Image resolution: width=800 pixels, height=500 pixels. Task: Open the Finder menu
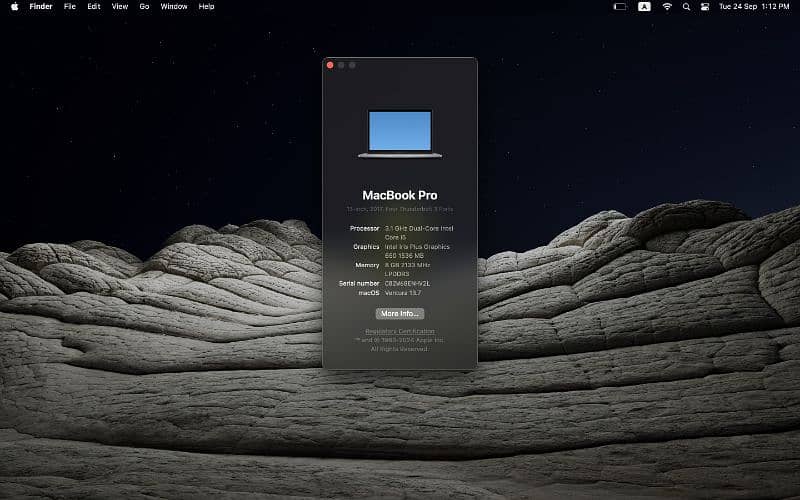tap(41, 6)
